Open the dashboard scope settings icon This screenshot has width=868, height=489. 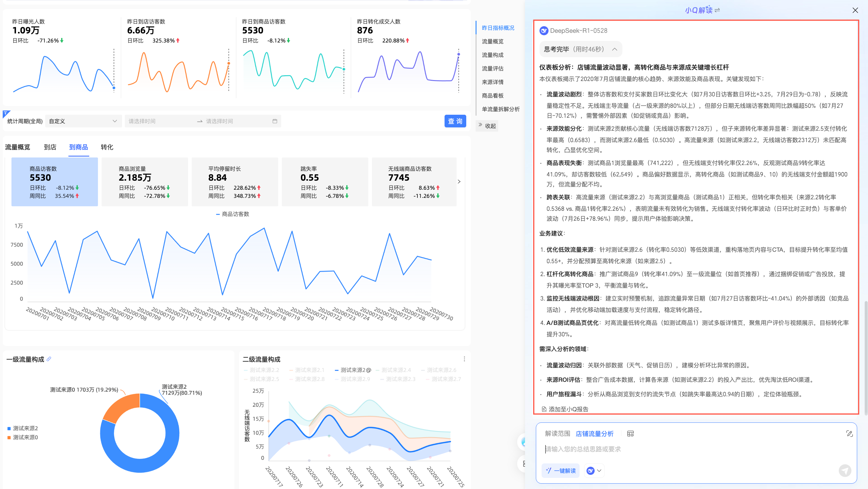tap(631, 434)
